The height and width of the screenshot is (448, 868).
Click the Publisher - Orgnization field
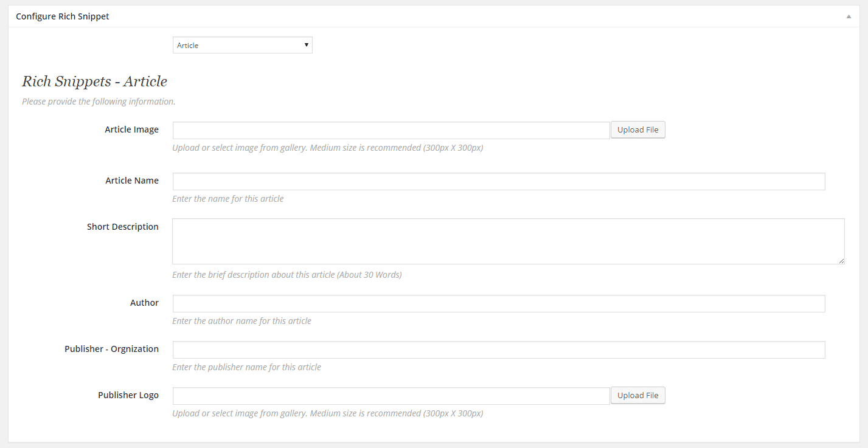(499, 350)
